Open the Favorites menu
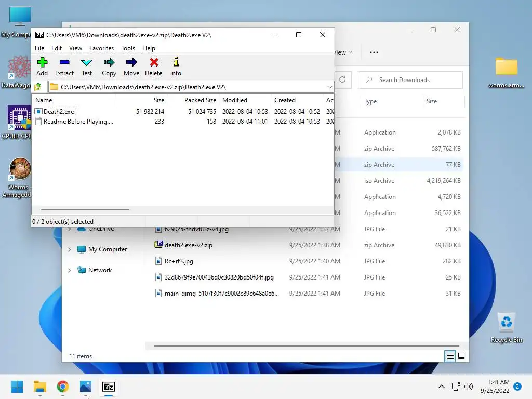The width and height of the screenshot is (532, 399). pyautogui.click(x=101, y=48)
